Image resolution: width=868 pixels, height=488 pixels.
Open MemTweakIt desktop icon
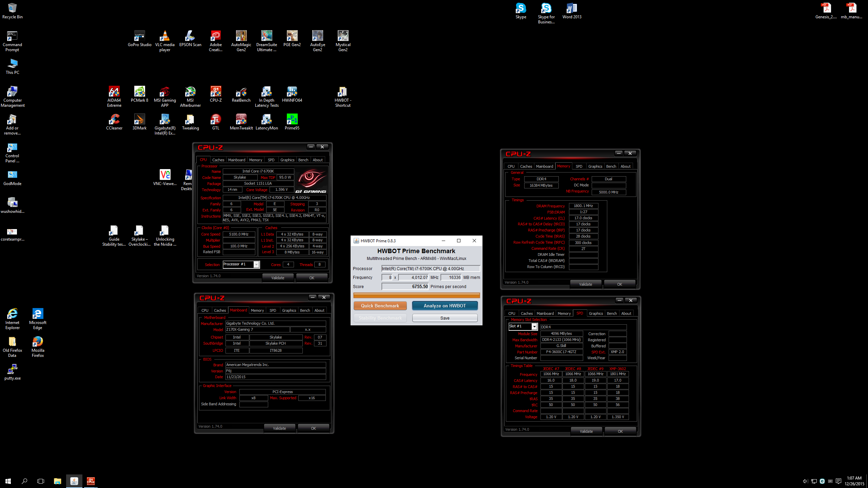[241, 122]
